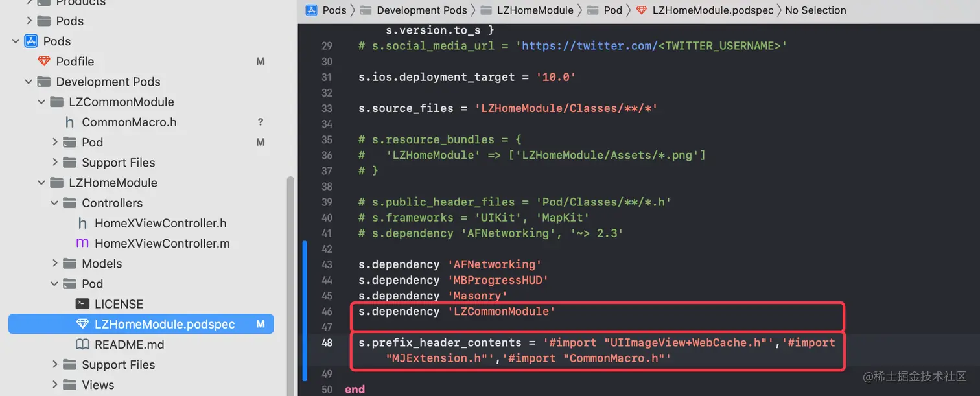Click the HomeXViewController.h header icon
This screenshot has height=396, width=980.
(82, 223)
